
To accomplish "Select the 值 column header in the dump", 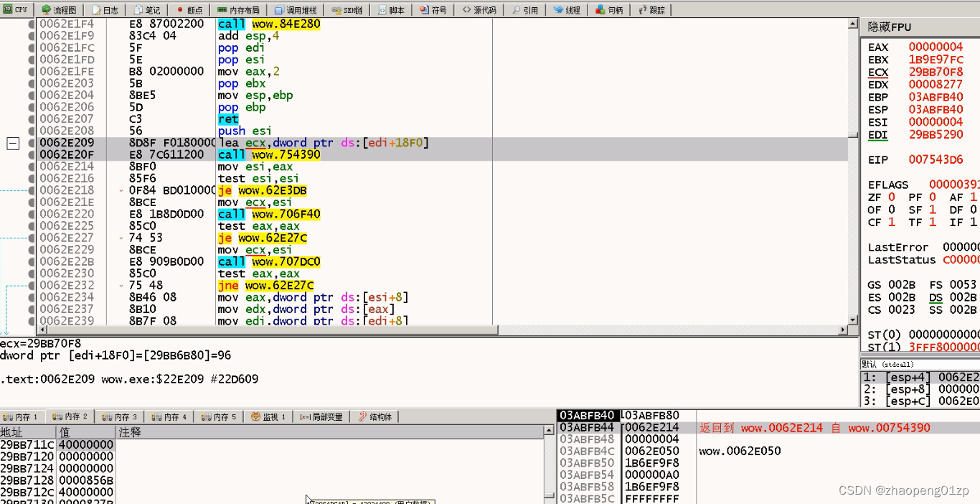I will [x=86, y=432].
